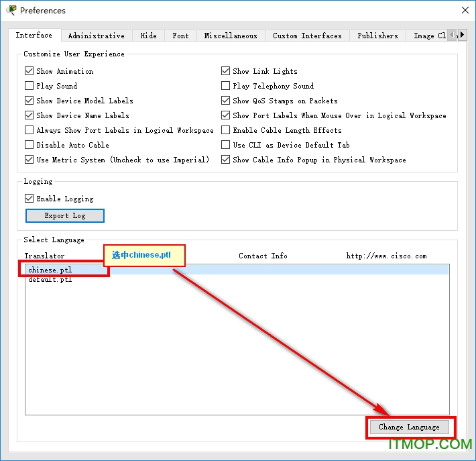Enable Cable Length Effects checkbox

point(225,130)
